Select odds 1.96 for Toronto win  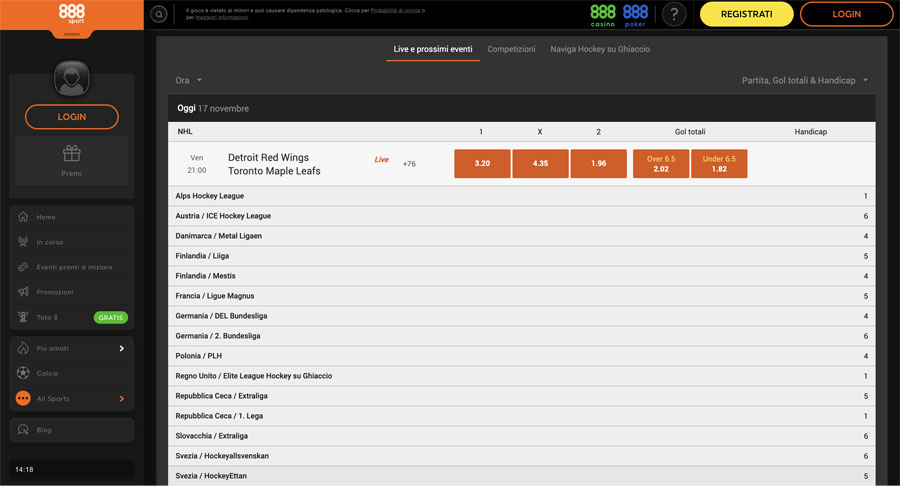click(x=599, y=164)
